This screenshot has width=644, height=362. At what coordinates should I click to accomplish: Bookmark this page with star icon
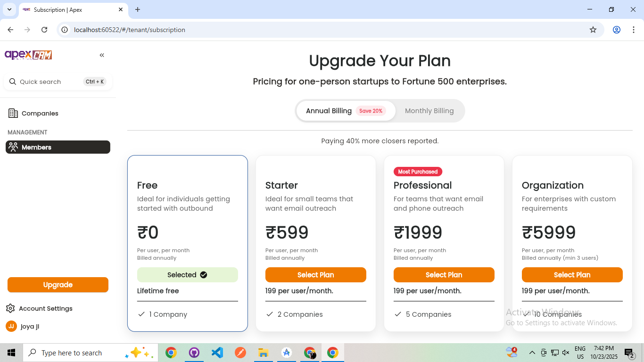click(x=593, y=30)
